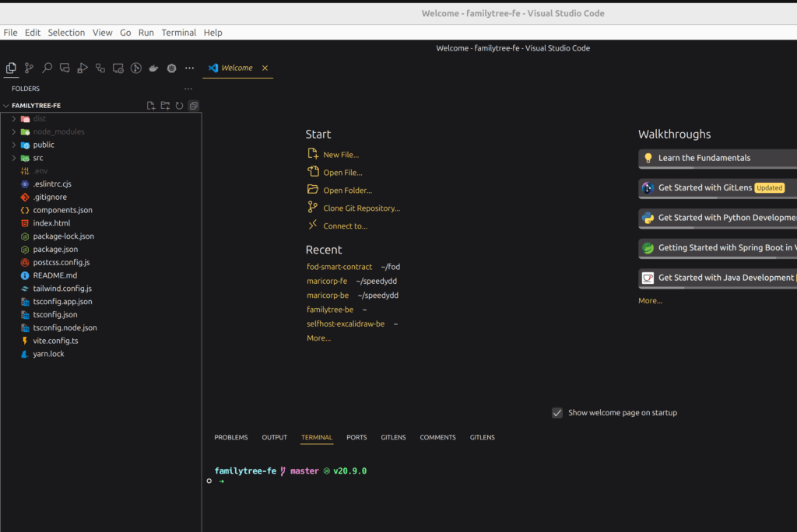The width and height of the screenshot is (797, 532).
Task: Open the Kubernetes view icon
Action: pos(171,68)
